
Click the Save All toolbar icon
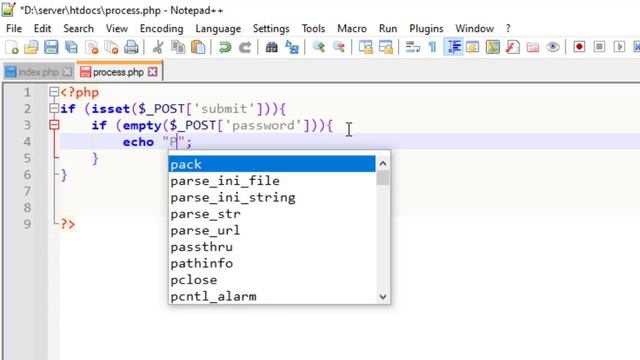pyautogui.click(x=71, y=47)
